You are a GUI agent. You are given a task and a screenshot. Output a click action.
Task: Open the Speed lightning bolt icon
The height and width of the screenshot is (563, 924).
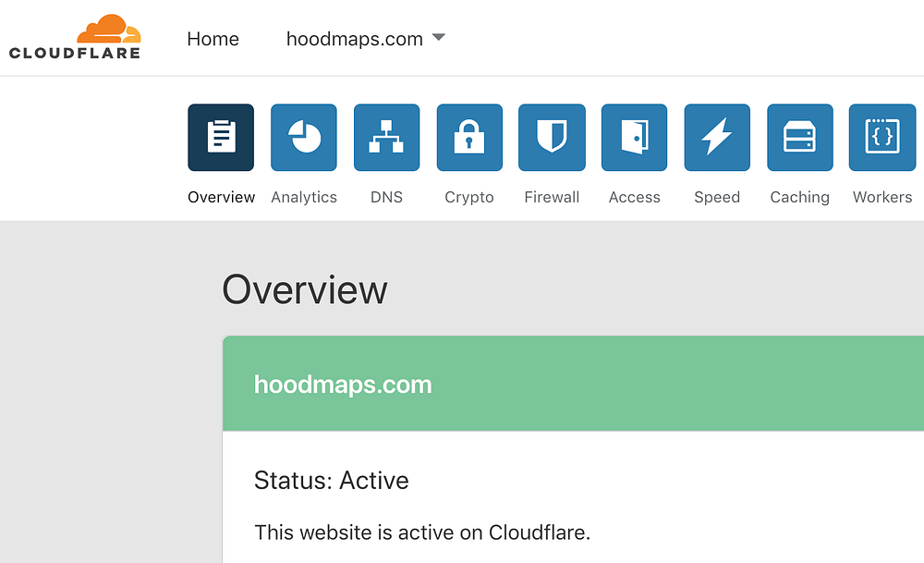pos(717,138)
